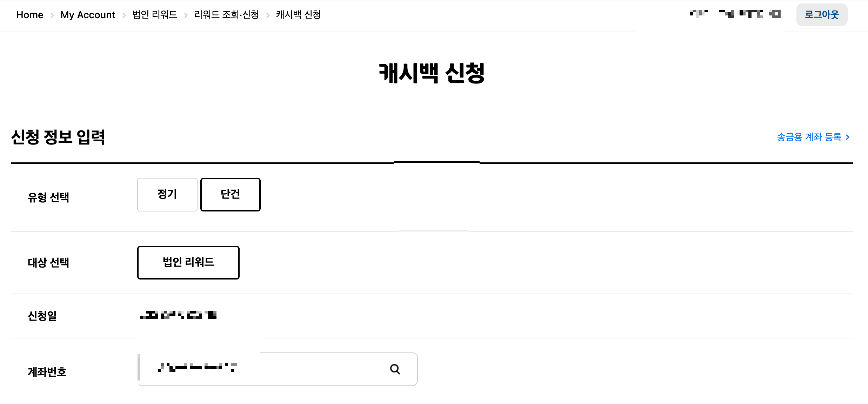Open 리워드 조회·신청 breadcrumb

coord(227,15)
